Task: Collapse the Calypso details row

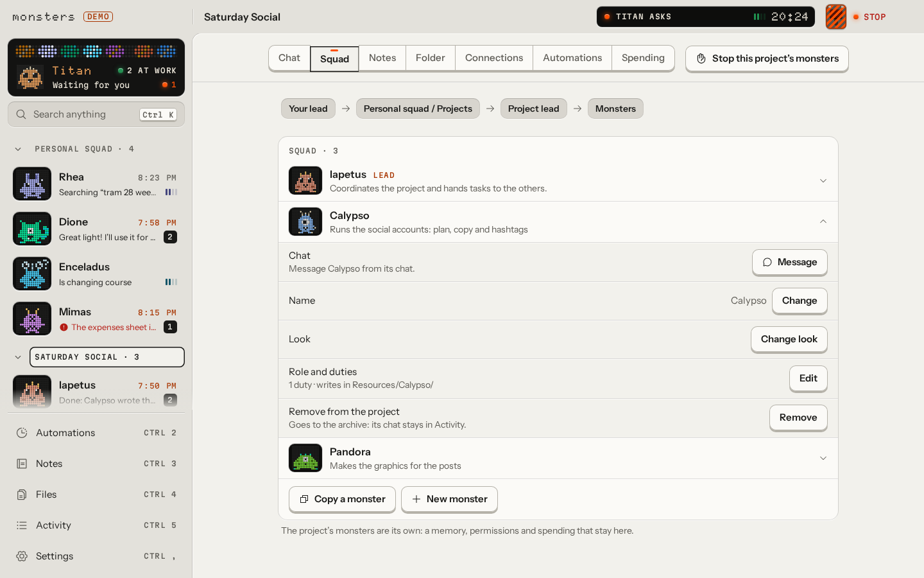Action: coord(823,222)
